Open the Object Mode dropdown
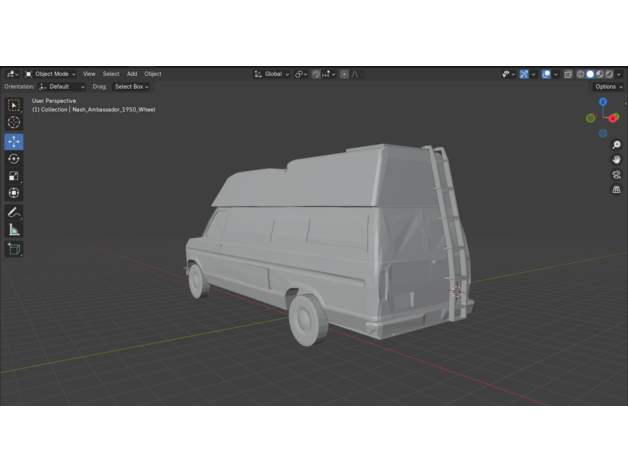This screenshot has width=628, height=472. click(x=50, y=74)
